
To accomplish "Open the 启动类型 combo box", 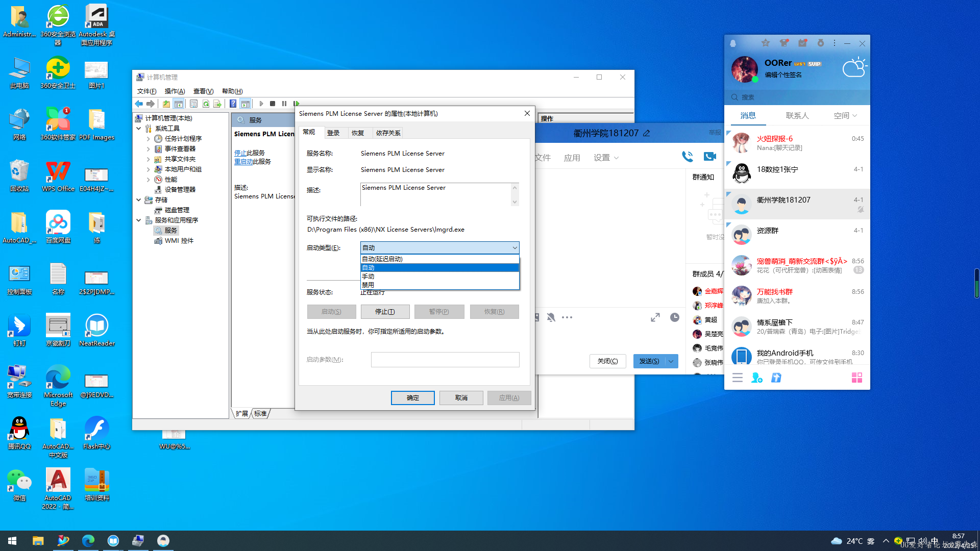I will pyautogui.click(x=439, y=247).
